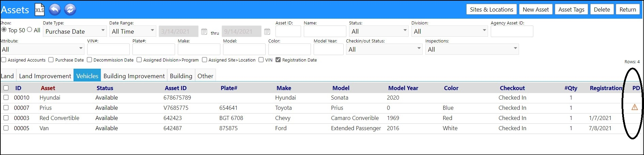Viewport: 644px width, 155px height.
Task: Sort by the Model Year column header
Action: (403, 88)
